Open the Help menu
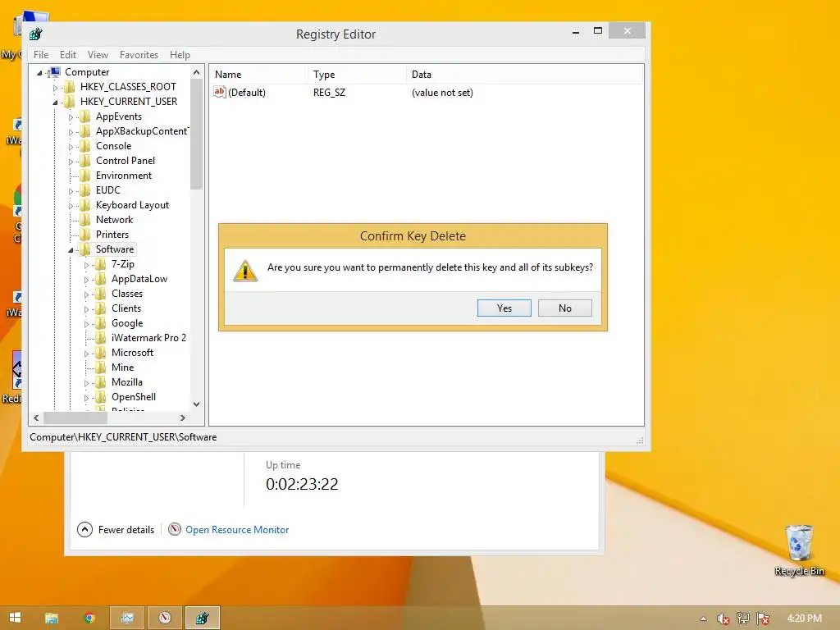 [x=180, y=55]
